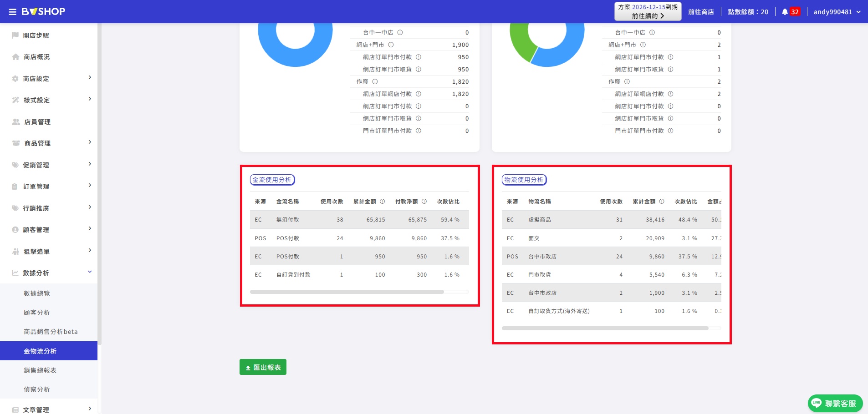The width and height of the screenshot is (868, 414).
Task: Click 前往續約 plan renewal link
Action: 648,16
